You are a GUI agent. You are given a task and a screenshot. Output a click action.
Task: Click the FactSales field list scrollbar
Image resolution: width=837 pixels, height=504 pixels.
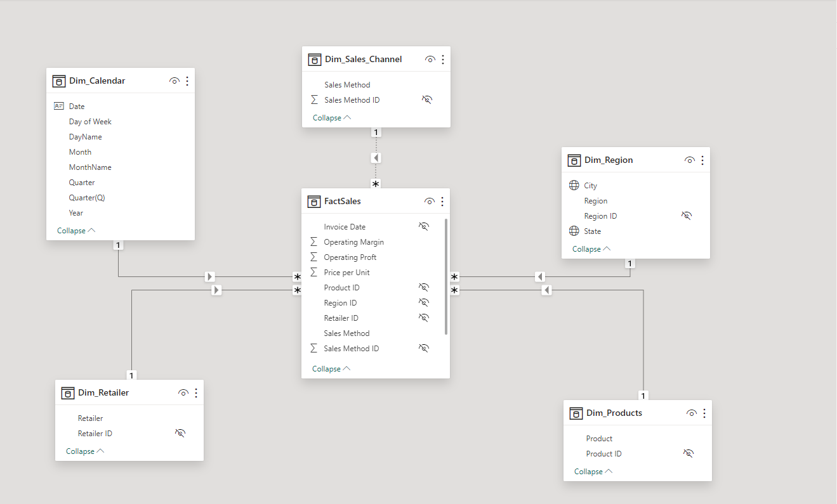pyautogui.click(x=447, y=276)
